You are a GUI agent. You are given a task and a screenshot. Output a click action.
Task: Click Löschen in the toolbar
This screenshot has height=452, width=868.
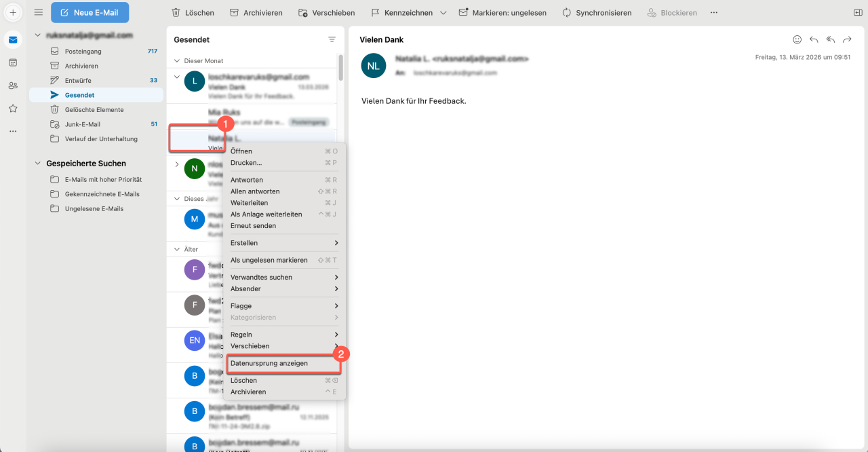(193, 13)
